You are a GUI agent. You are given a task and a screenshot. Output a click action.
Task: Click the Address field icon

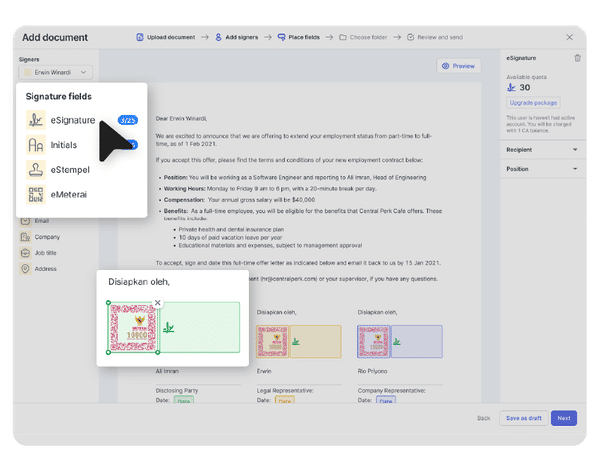[26, 269]
